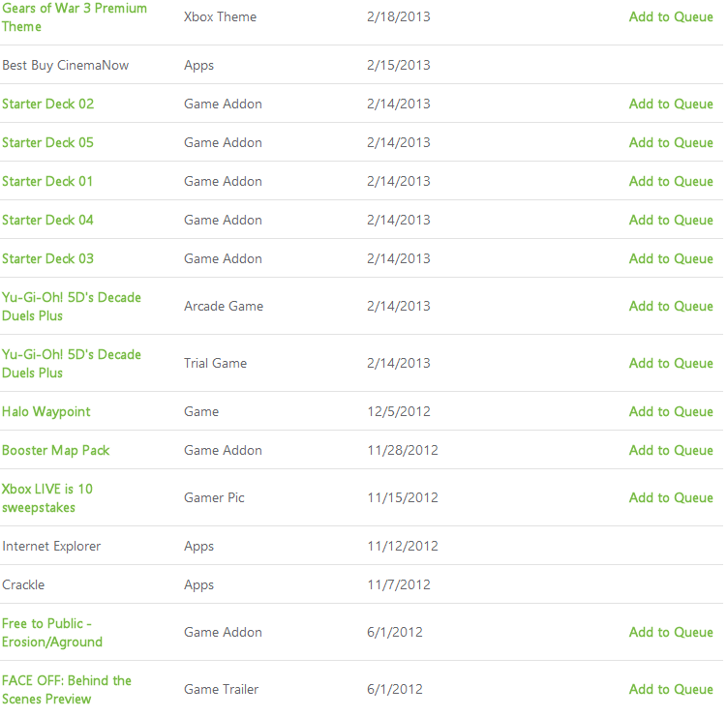Viewport: 728px width, 717px height.
Task: Select Game Addon type for Booster Map Pack
Action: (x=223, y=450)
